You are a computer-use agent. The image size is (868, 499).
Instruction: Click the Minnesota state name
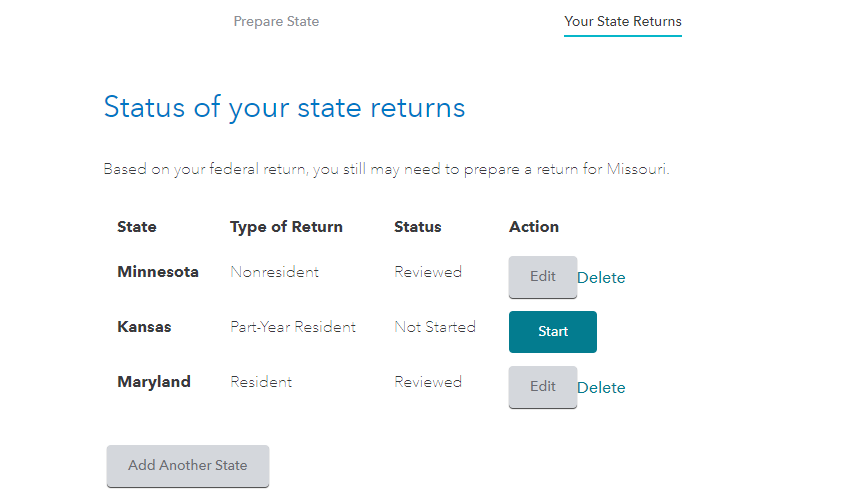tap(158, 272)
